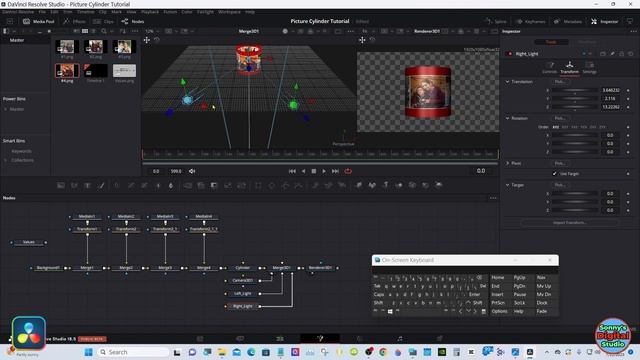Expand the Pivot section
Viewport: 640px width, 360px height.
507,163
